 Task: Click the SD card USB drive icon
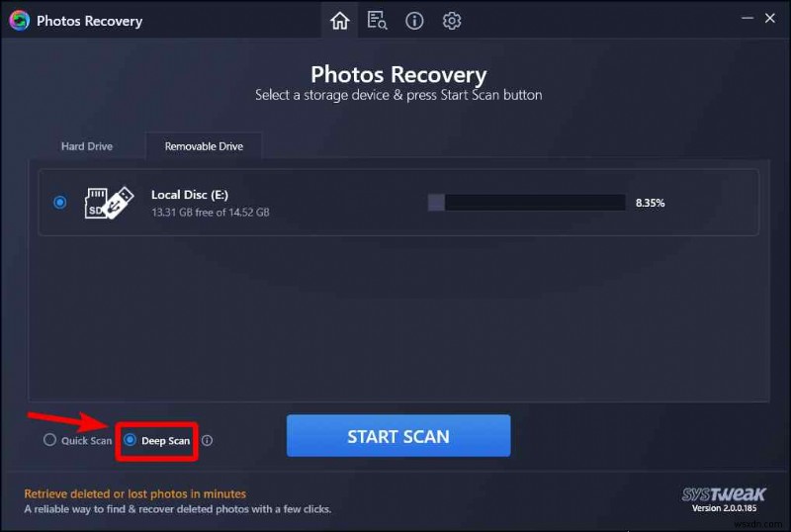click(109, 203)
